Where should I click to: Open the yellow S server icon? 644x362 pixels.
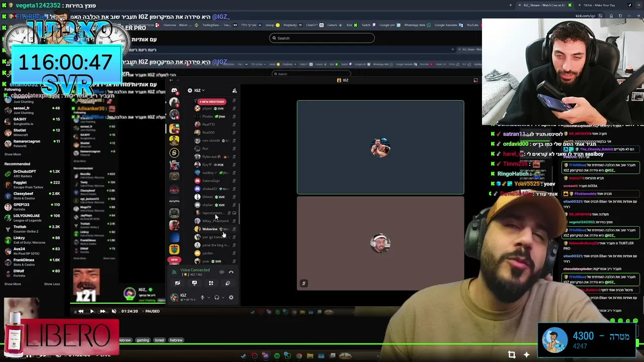(174, 153)
